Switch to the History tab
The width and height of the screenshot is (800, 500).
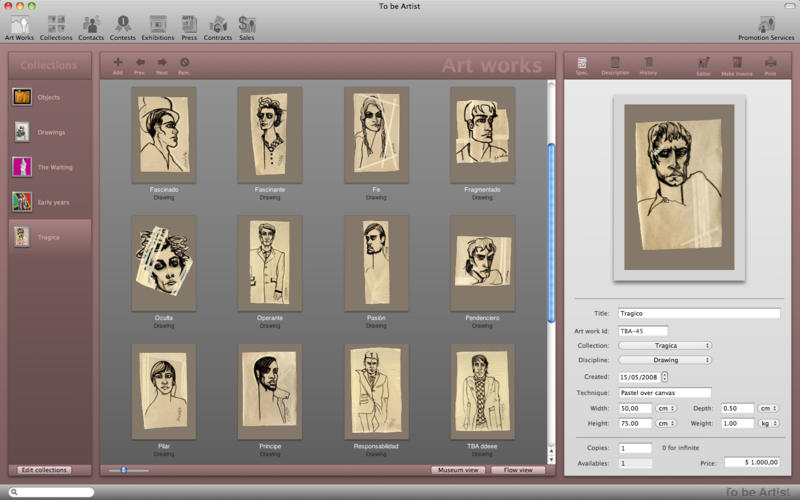pyautogui.click(x=648, y=64)
